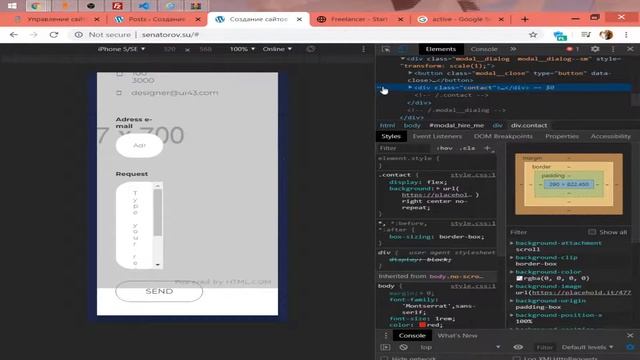This screenshot has width=640, height=360.
Task: Open the iPhone 5/SE device dropdown
Action: click(x=121, y=49)
